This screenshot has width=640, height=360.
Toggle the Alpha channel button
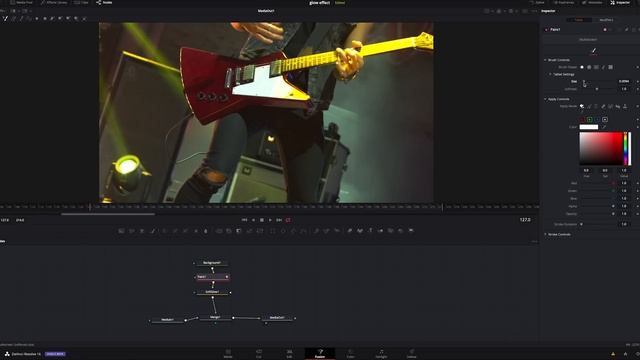click(x=605, y=120)
